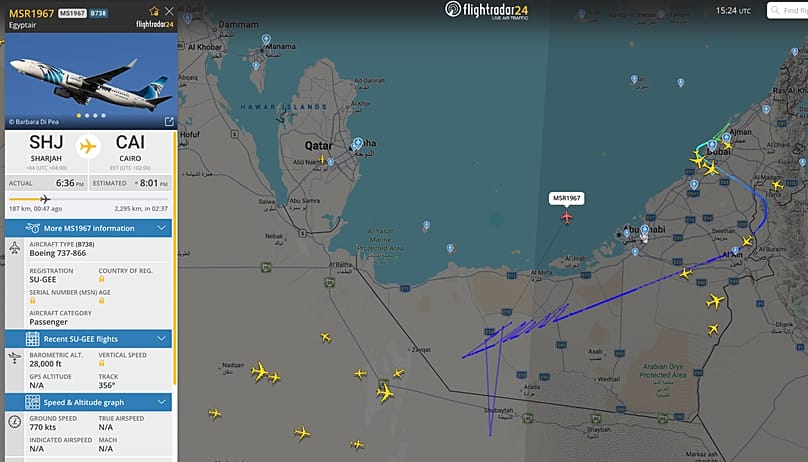
Task: Click the red MSR1967 aircraft on map
Action: coord(567,217)
